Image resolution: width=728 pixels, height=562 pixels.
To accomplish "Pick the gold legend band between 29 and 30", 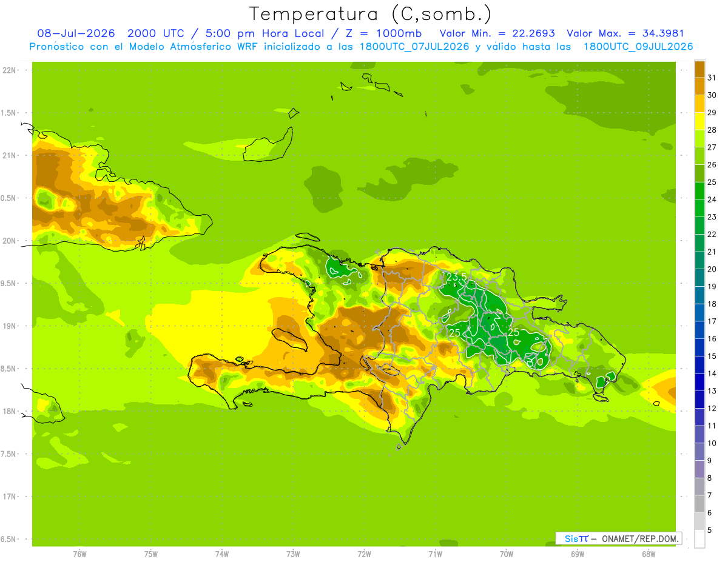I will pyautogui.click(x=699, y=104).
